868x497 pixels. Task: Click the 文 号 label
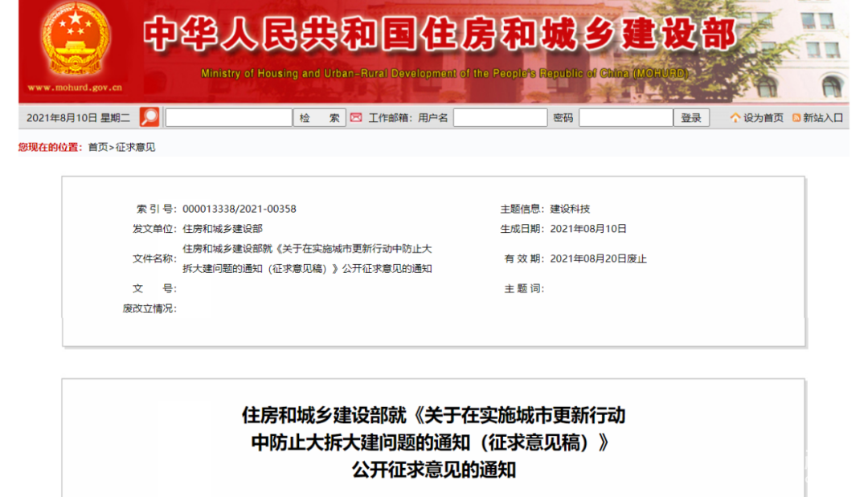coord(154,288)
